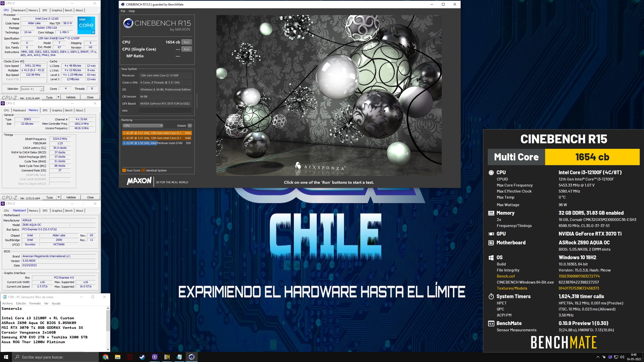Expand Tools dropdown arrow in Memory CPU-Z window
The width and height of the screenshot is (644, 362).
[59, 197]
